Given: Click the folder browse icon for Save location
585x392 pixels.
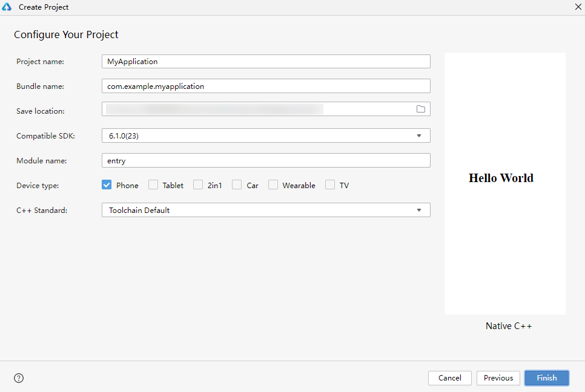Looking at the screenshot, I should (x=421, y=109).
